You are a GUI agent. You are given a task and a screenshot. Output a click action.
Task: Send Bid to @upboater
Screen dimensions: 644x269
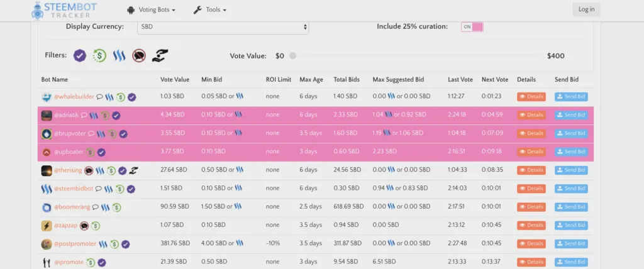(x=571, y=151)
